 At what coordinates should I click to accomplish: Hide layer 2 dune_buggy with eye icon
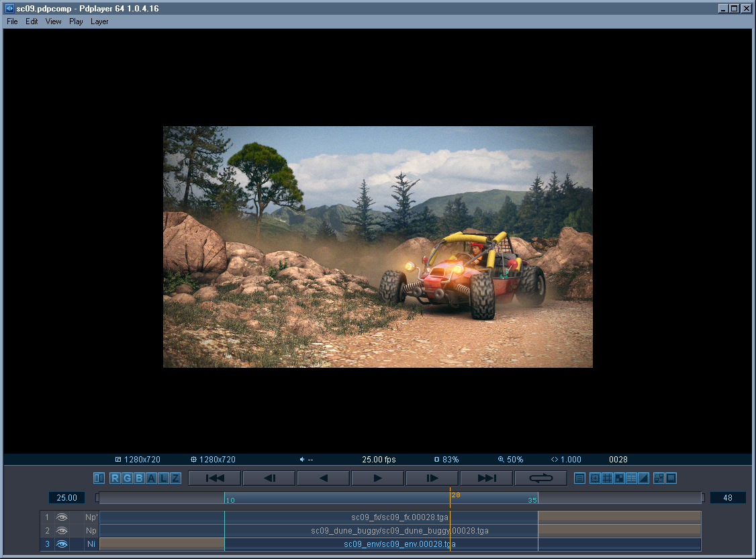[x=62, y=531]
